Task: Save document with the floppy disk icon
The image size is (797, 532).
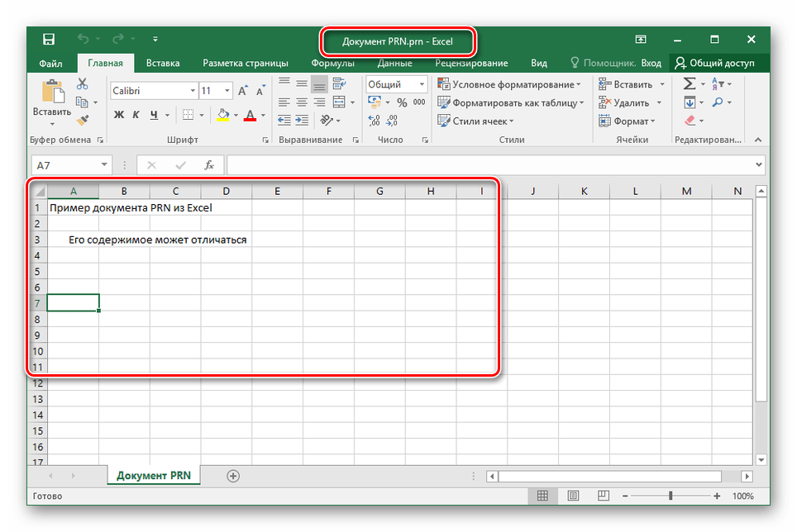Action: point(49,40)
